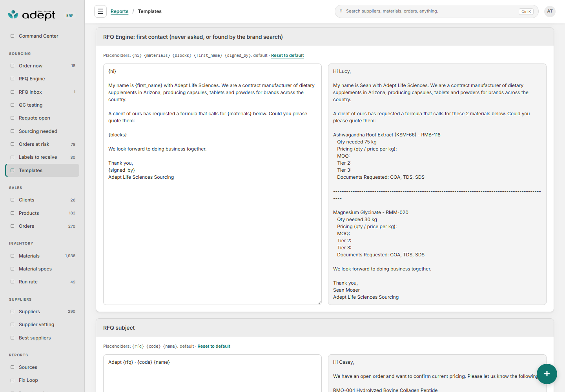Click the RFQ Engine sidebar icon
Viewport: 565px width, 392px height.
(12, 79)
